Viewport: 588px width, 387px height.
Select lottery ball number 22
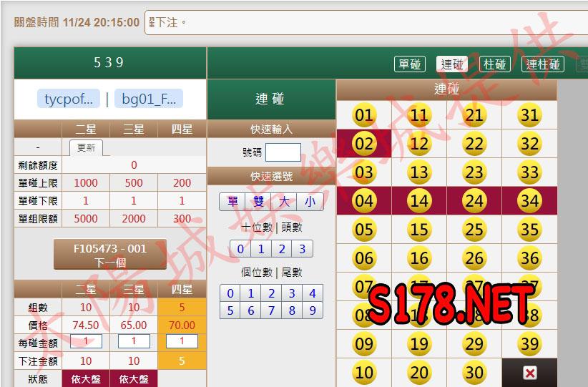click(474, 144)
